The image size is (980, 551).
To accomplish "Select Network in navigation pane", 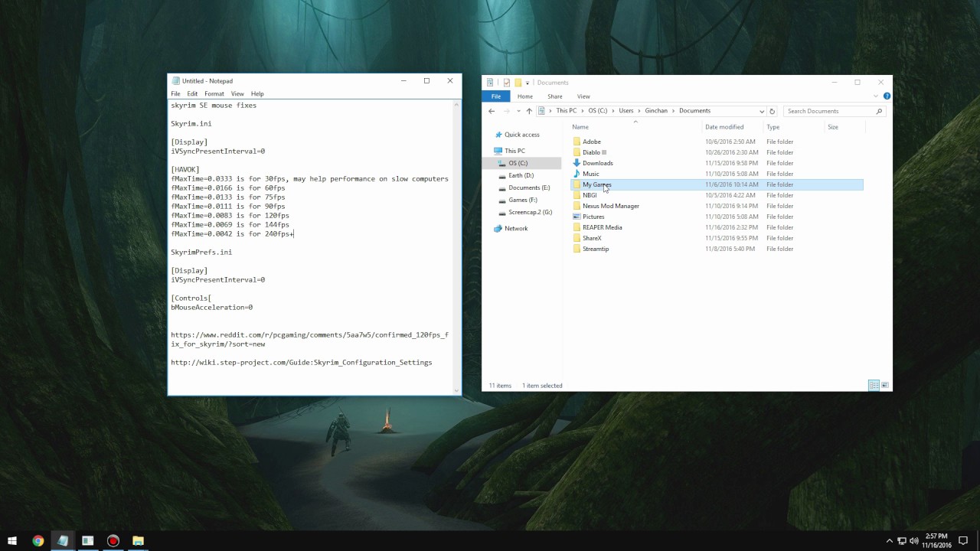I will point(515,228).
